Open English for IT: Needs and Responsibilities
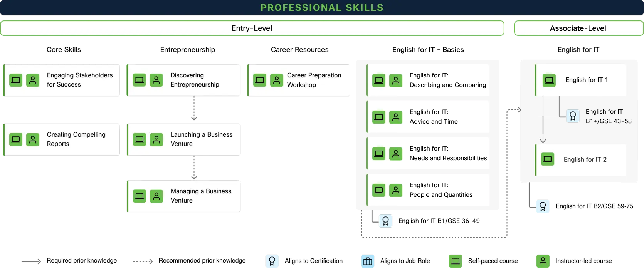The height and width of the screenshot is (268, 644). 448,154
